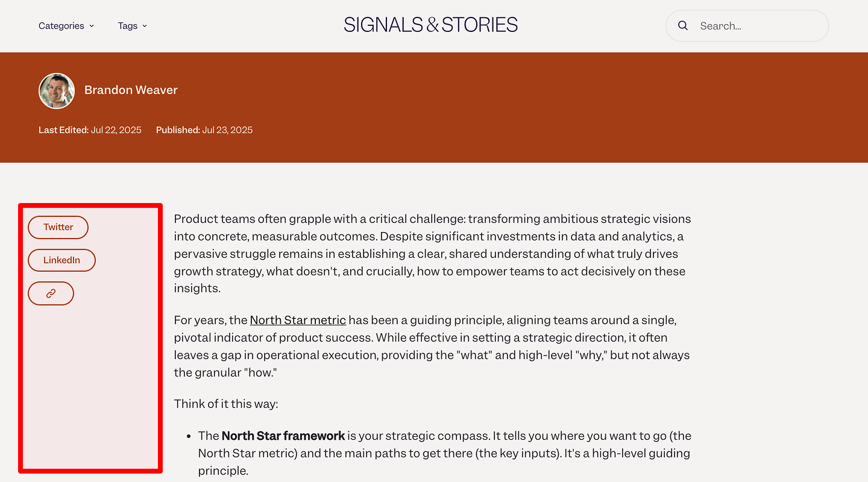Click the "Think of it this way:" line

(226, 404)
